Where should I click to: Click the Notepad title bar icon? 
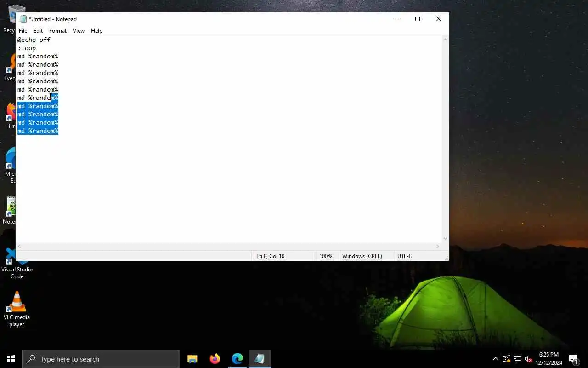tap(23, 19)
